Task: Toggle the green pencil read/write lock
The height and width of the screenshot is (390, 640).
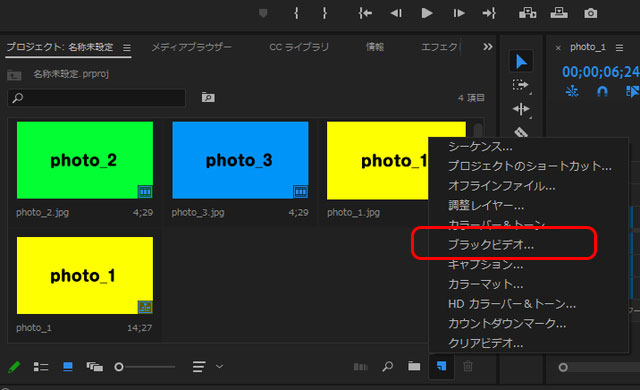Action: coord(14,367)
